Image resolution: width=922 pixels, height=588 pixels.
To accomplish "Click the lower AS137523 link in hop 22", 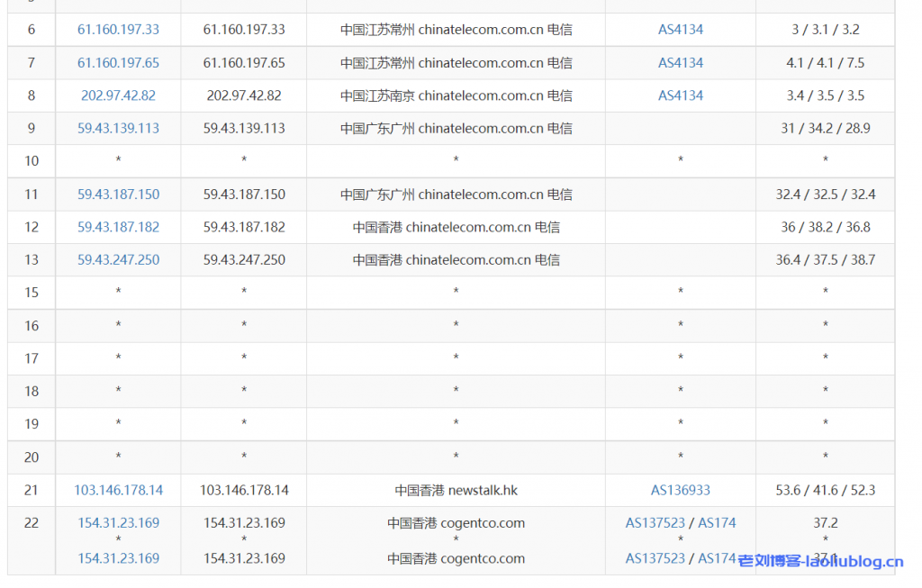I will (x=655, y=558).
